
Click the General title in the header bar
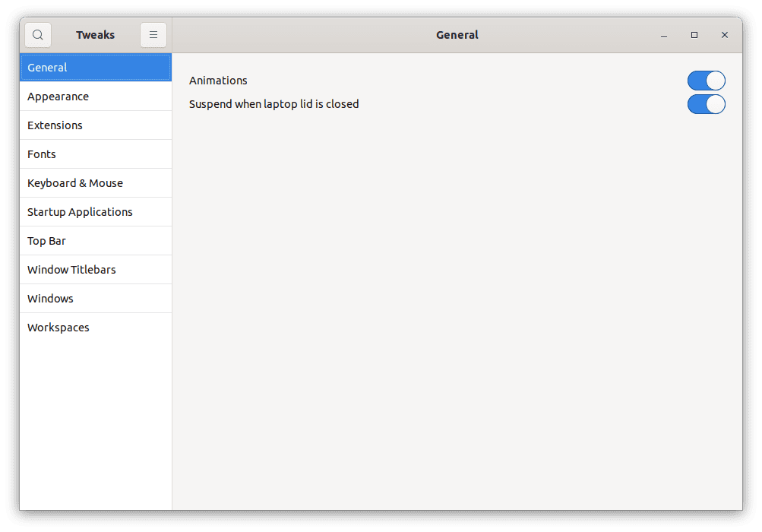[457, 35]
